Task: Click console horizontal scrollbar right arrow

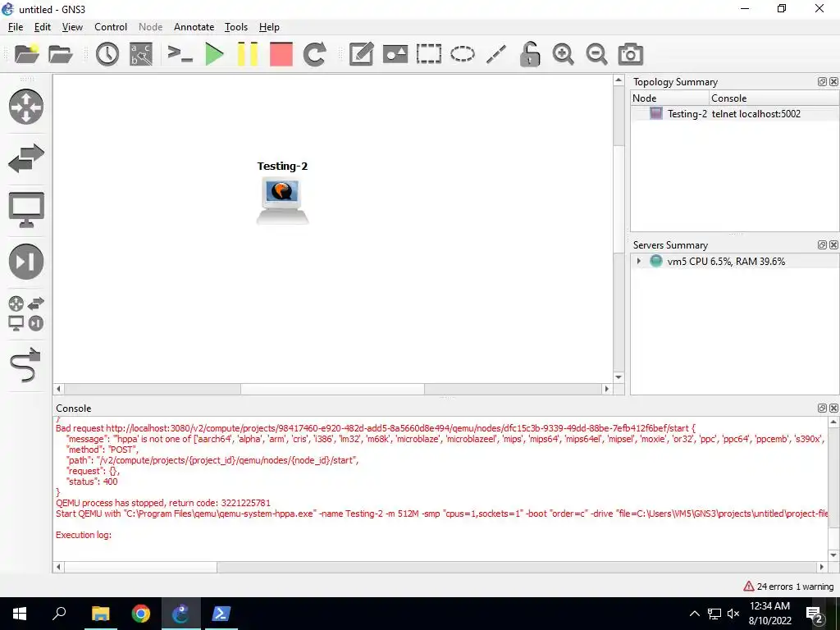Action: click(x=822, y=567)
